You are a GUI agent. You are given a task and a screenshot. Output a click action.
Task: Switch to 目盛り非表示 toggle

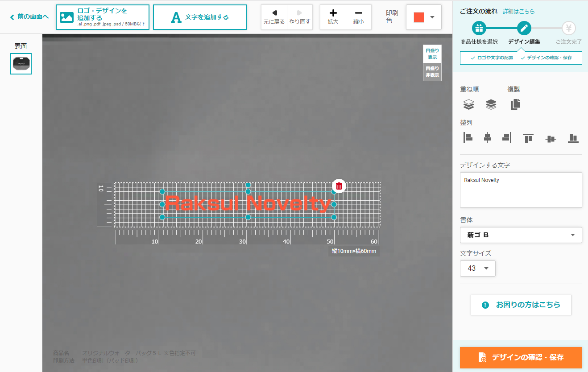coord(432,72)
